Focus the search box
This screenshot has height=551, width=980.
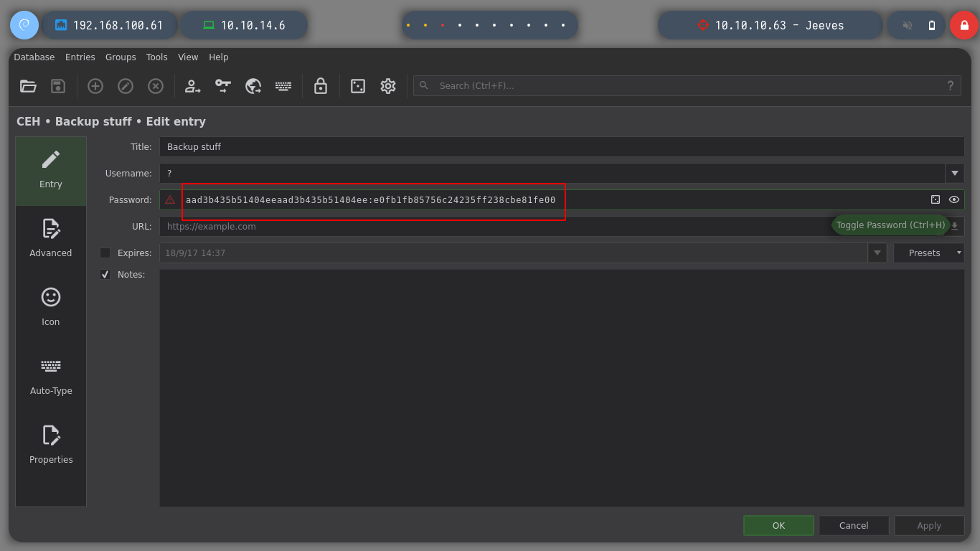click(x=687, y=86)
